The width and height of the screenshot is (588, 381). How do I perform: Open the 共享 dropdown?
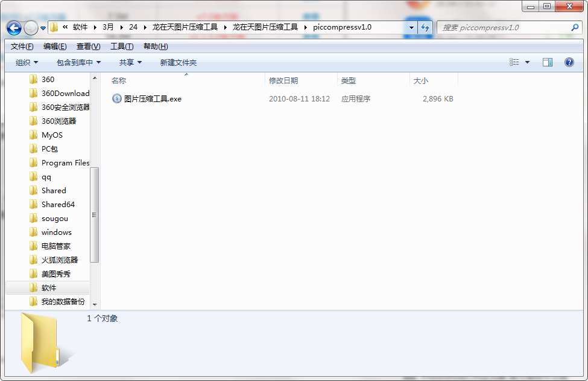[x=130, y=62]
